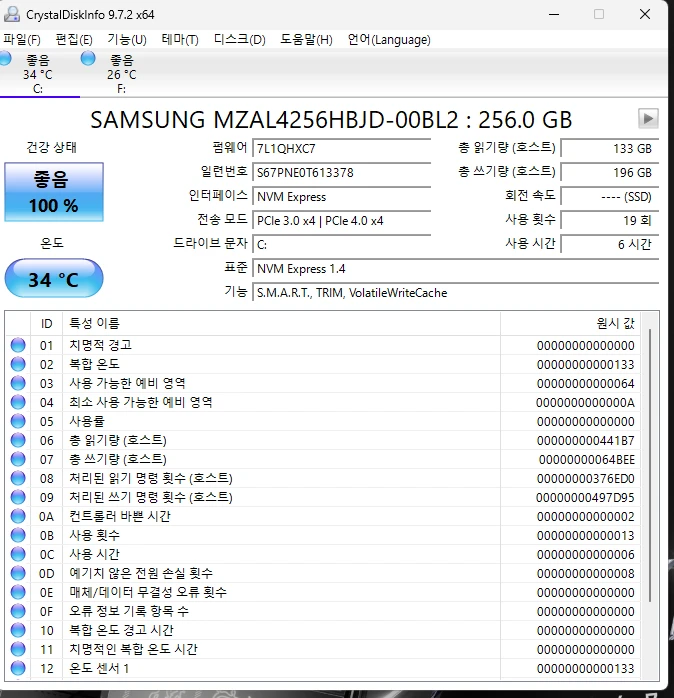Image resolution: width=674 pixels, height=698 pixels.
Task: Click the CrystalDiskInfo app icon in title bar
Action: (12, 14)
